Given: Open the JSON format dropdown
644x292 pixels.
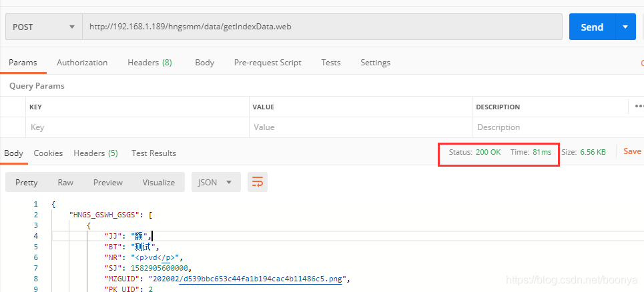Looking at the screenshot, I should 216,183.
